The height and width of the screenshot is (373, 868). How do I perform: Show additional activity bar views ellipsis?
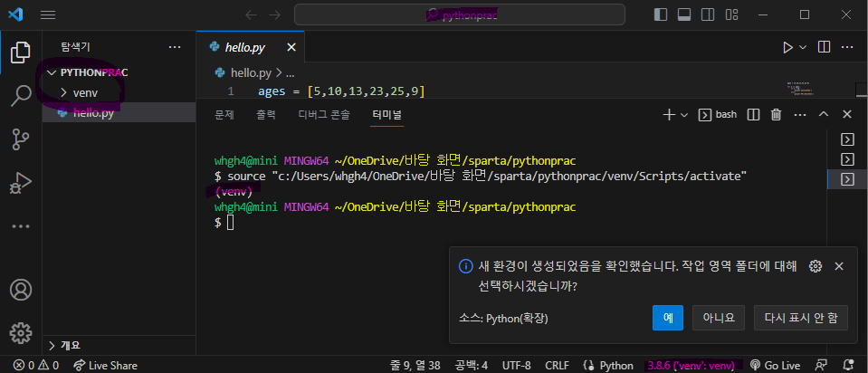tap(21, 225)
